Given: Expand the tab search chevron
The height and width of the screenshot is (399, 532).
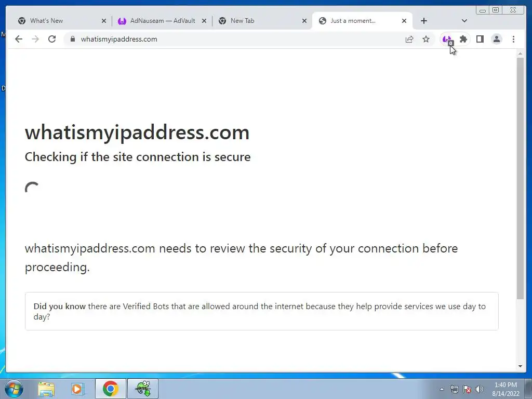Looking at the screenshot, I should coord(464,21).
